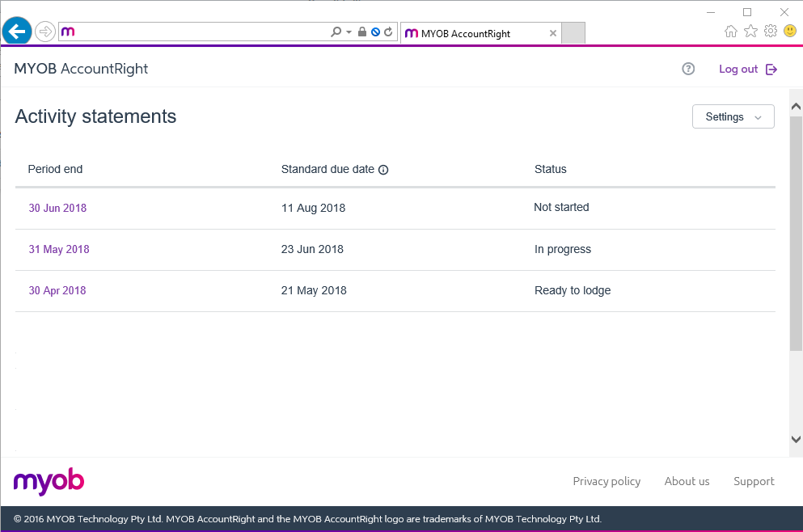The image size is (803, 532).
Task: Click the smiley feedback icon
Action: (x=789, y=32)
